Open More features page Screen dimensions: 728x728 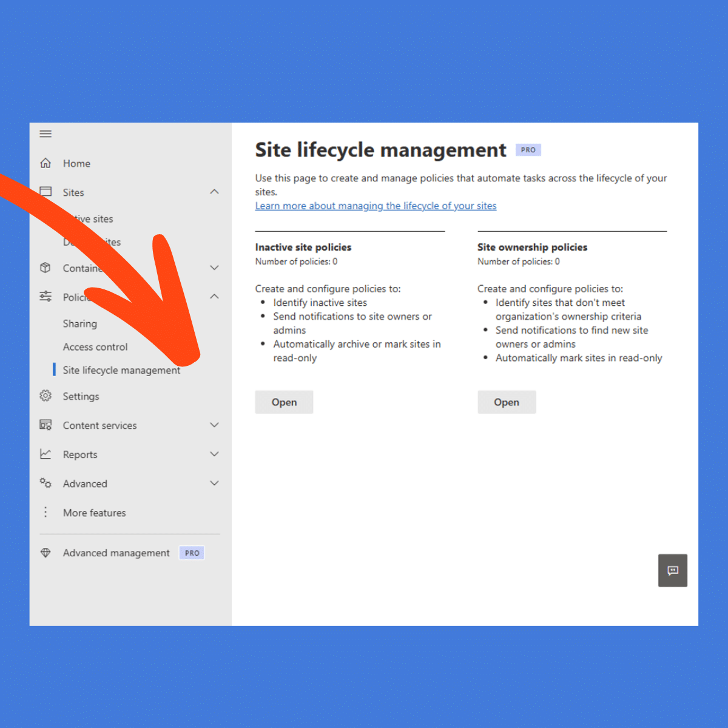(95, 513)
